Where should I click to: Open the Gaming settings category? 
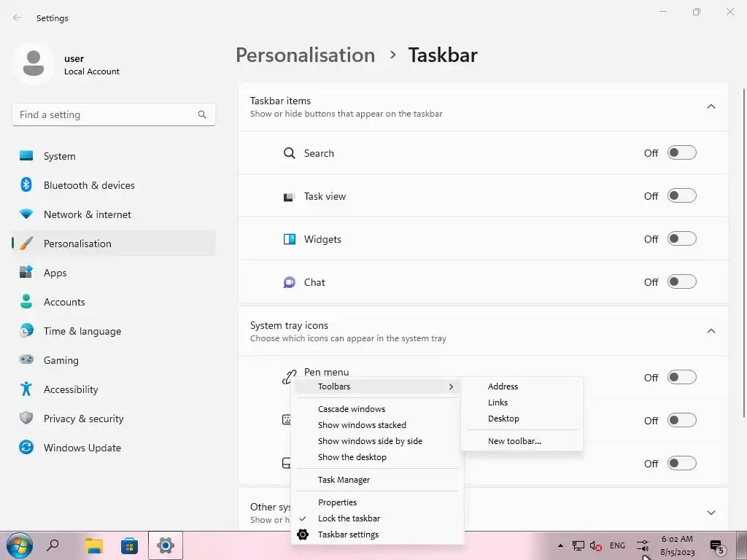[x=113, y=360]
